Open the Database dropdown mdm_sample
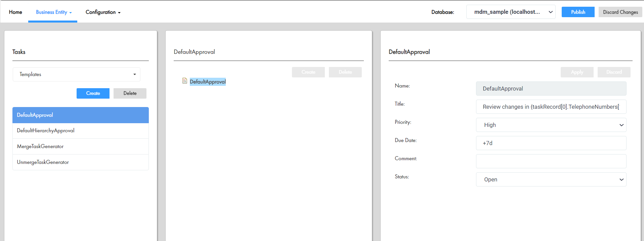644x241 pixels. click(x=511, y=12)
